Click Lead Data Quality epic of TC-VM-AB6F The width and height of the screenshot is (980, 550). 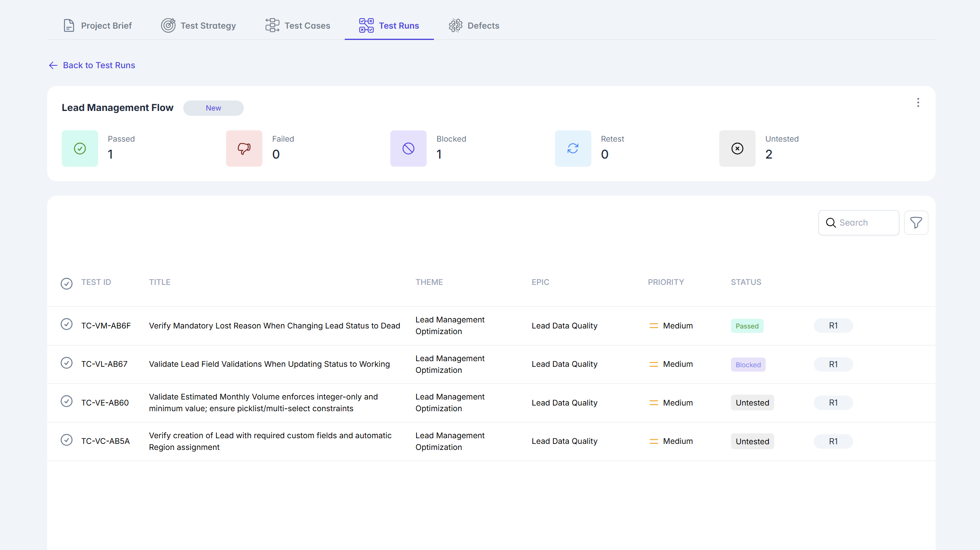point(564,326)
